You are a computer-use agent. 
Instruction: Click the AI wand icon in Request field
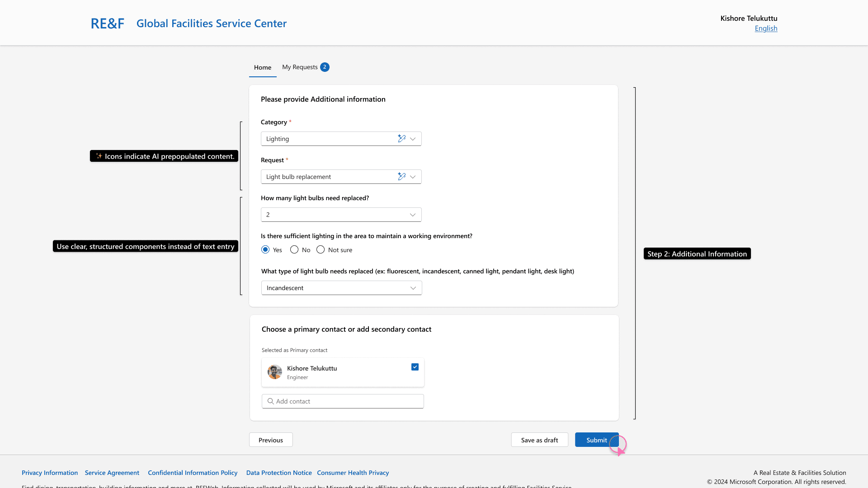(401, 177)
